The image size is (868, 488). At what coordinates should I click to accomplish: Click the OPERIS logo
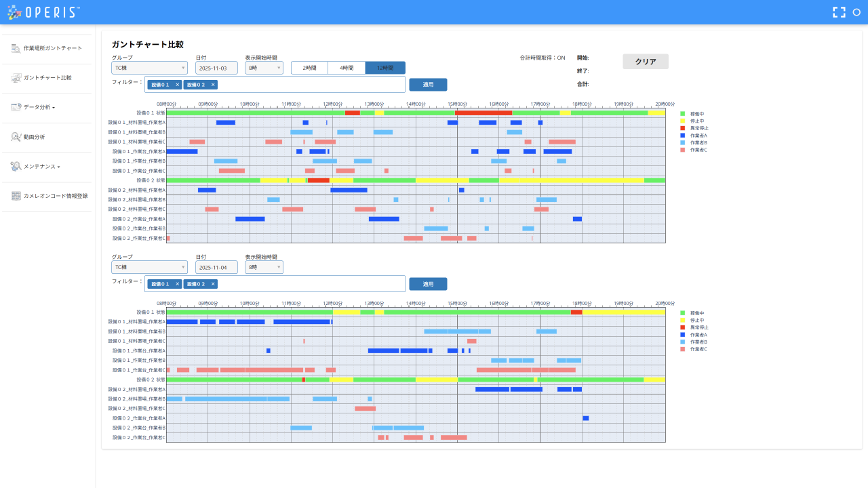[x=43, y=12]
